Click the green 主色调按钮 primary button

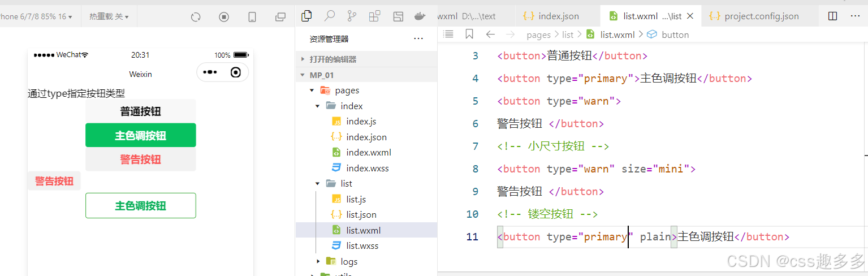tap(140, 135)
